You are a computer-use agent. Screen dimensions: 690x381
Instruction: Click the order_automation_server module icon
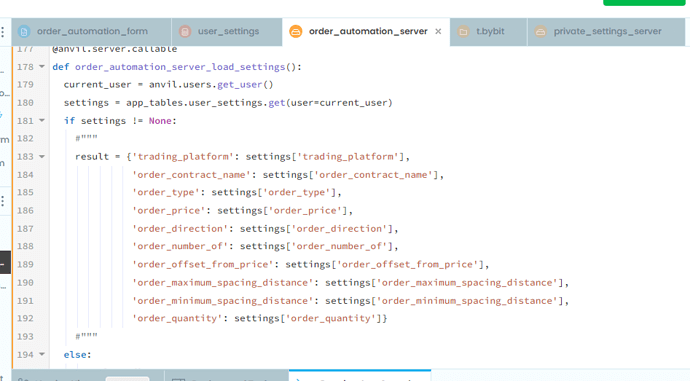[x=296, y=32]
